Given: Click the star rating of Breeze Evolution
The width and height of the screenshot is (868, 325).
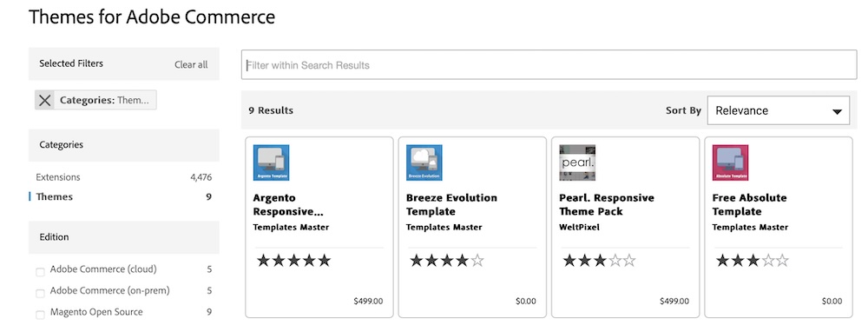Looking at the screenshot, I should (447, 260).
